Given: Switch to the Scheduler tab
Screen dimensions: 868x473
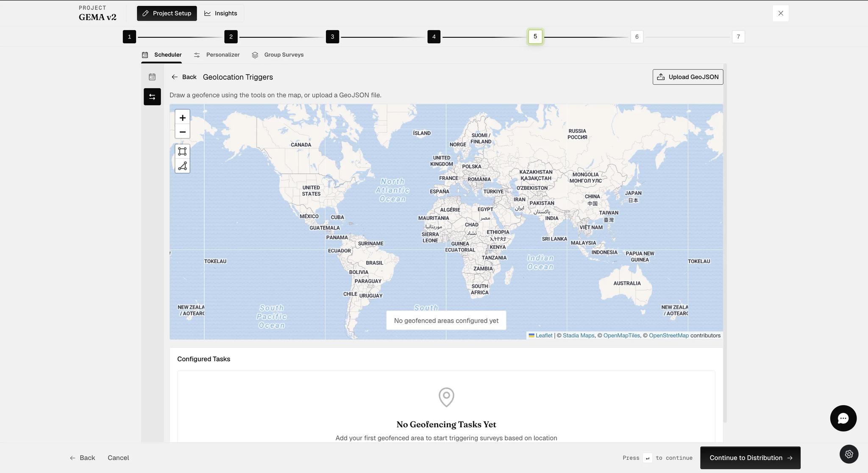Looking at the screenshot, I should coord(161,55).
